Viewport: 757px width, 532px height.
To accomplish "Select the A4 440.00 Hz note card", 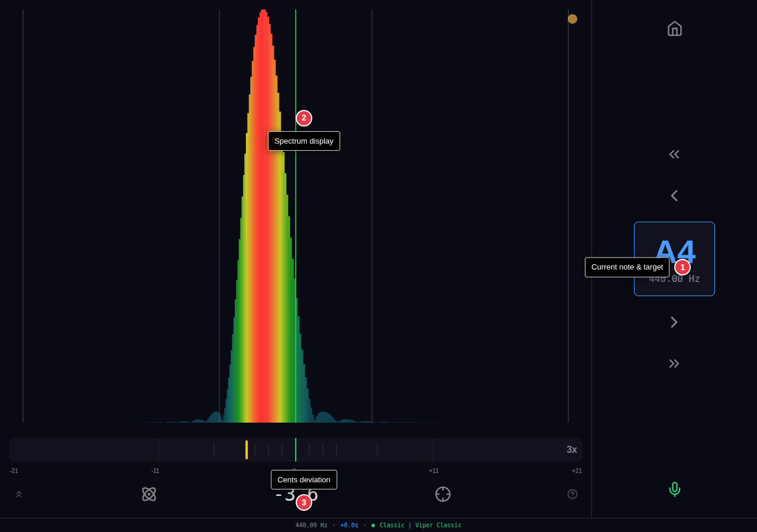I will coord(674,259).
